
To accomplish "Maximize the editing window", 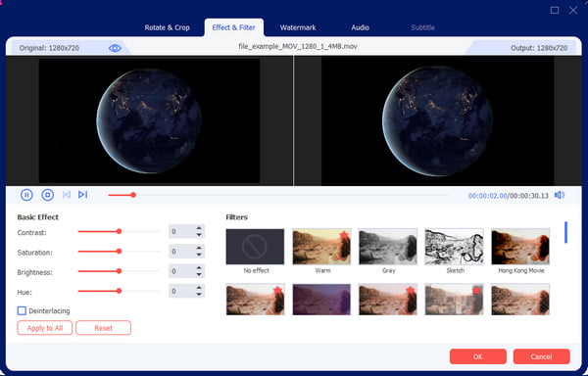I will (555, 10).
